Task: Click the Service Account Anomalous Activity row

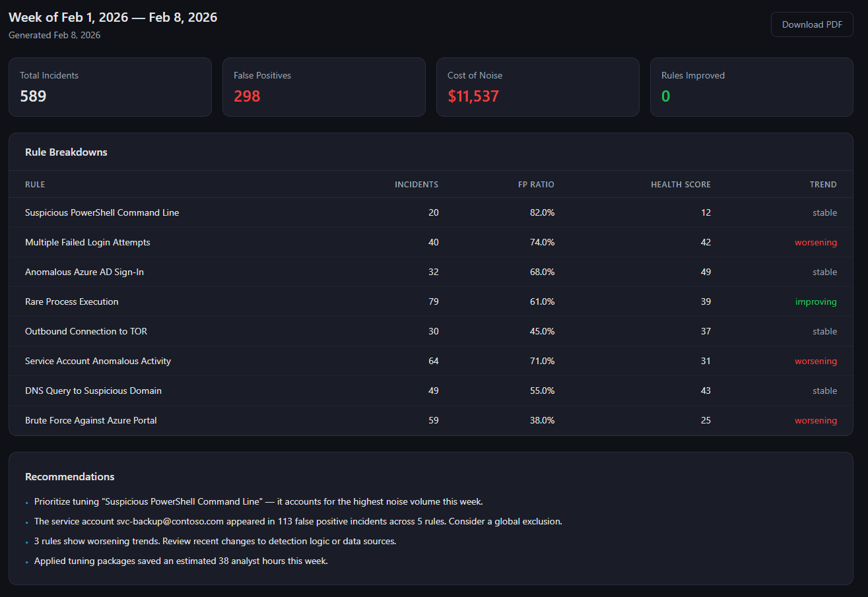Action: [98, 361]
